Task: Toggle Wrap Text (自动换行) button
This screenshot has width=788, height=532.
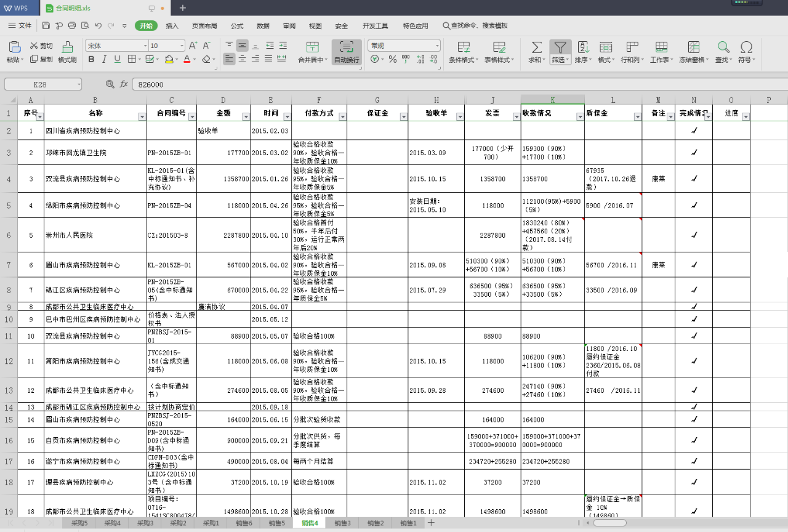Action: click(347, 47)
